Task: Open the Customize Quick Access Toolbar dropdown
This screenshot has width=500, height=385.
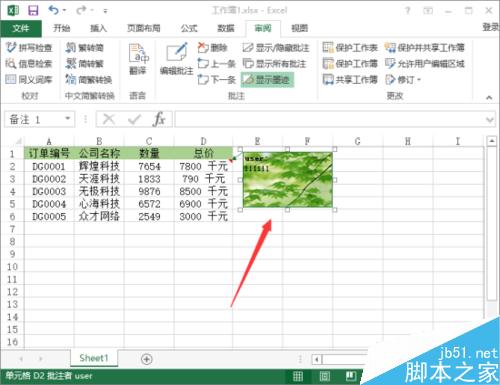Action: (105, 11)
